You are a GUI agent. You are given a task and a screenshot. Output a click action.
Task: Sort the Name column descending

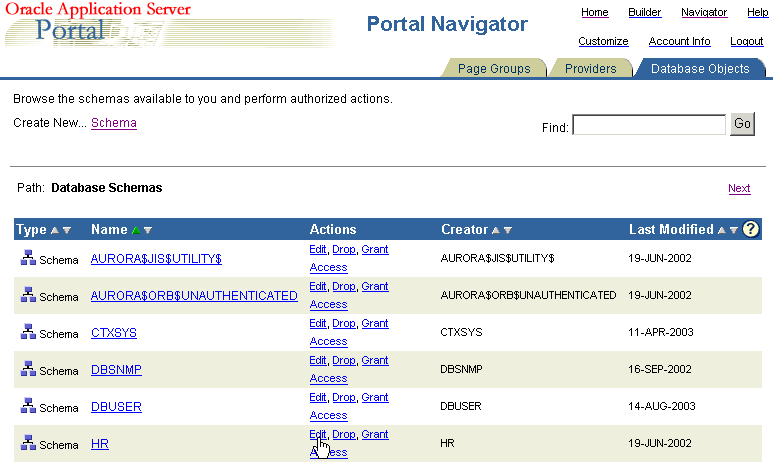(148, 230)
